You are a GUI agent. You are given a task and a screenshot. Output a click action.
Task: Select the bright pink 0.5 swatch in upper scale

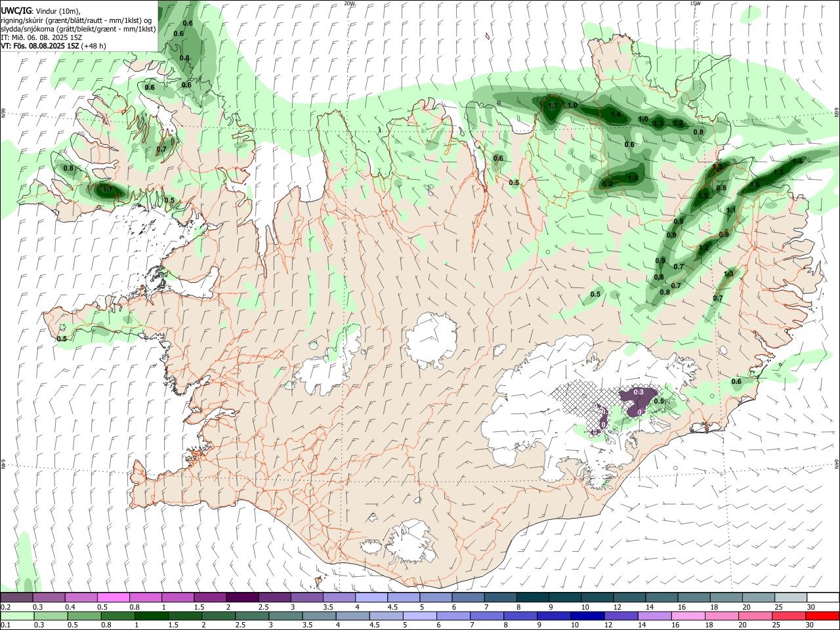point(114,598)
